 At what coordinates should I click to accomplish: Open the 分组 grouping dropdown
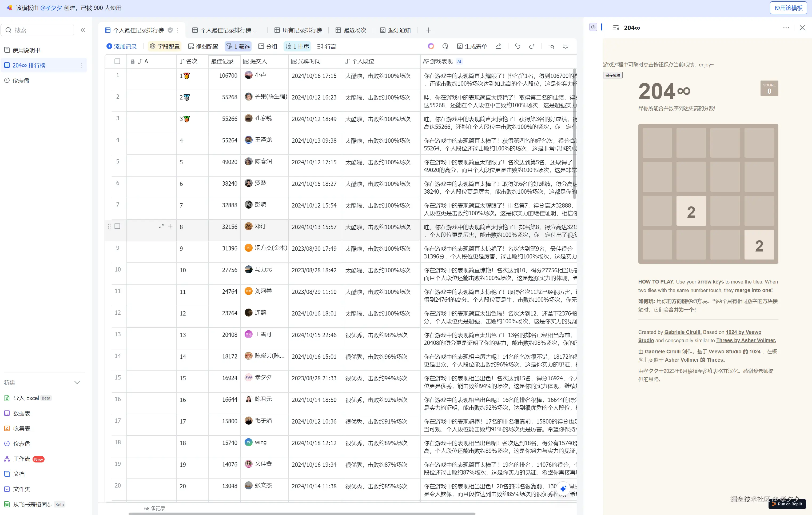268,46
